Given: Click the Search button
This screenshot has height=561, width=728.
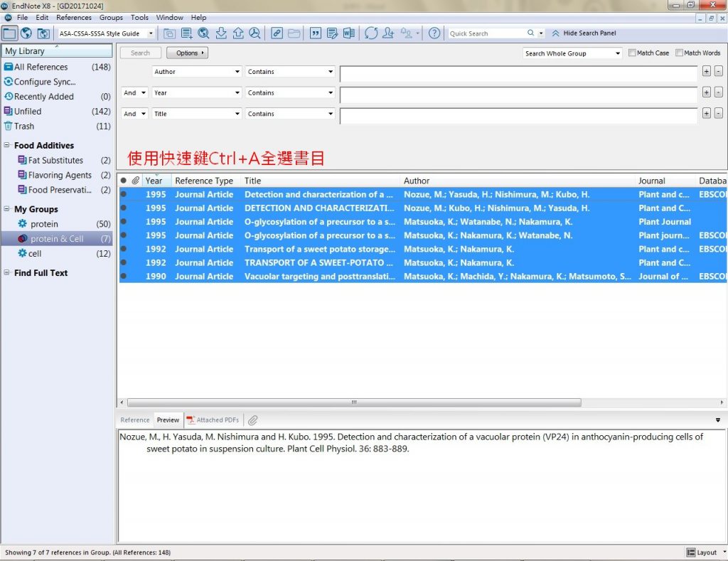Looking at the screenshot, I should [140, 53].
